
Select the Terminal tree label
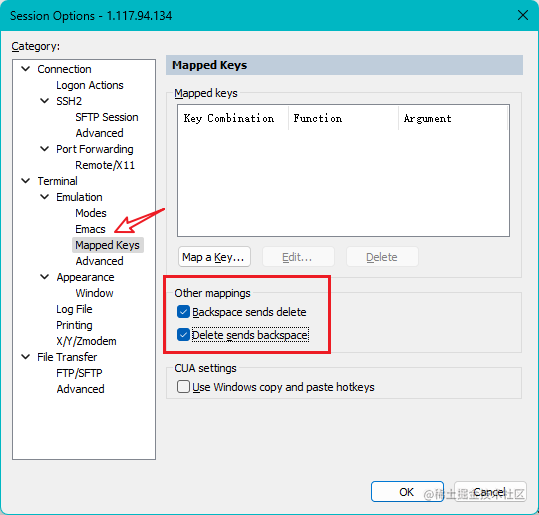point(57,181)
